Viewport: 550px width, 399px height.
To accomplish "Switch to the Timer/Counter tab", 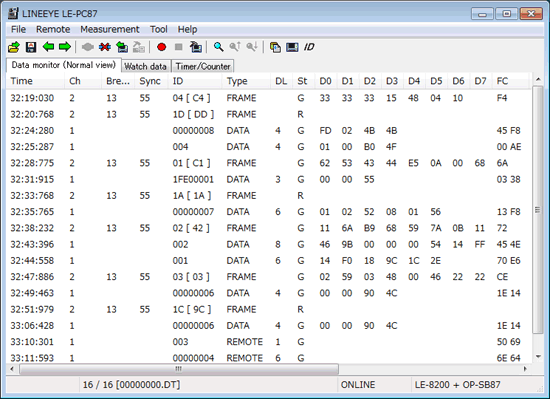I will (203, 66).
